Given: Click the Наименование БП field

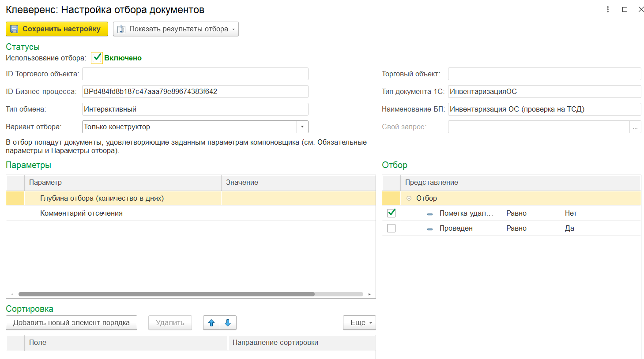Looking at the screenshot, I should (x=544, y=109).
